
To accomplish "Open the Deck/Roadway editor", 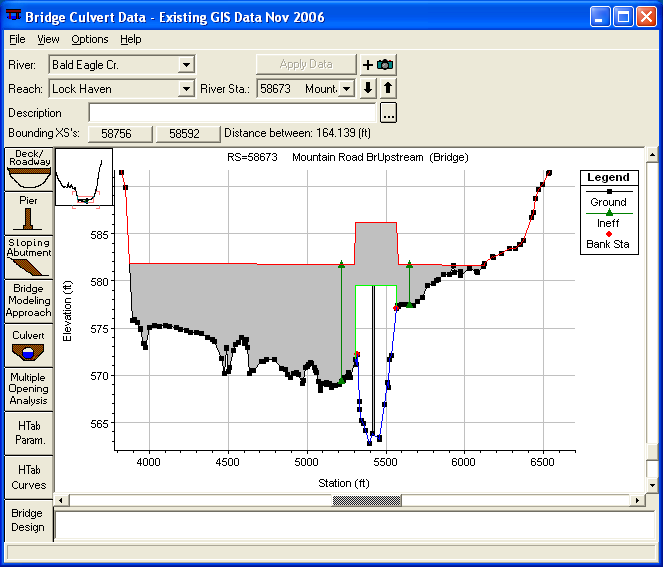I will point(28,168).
